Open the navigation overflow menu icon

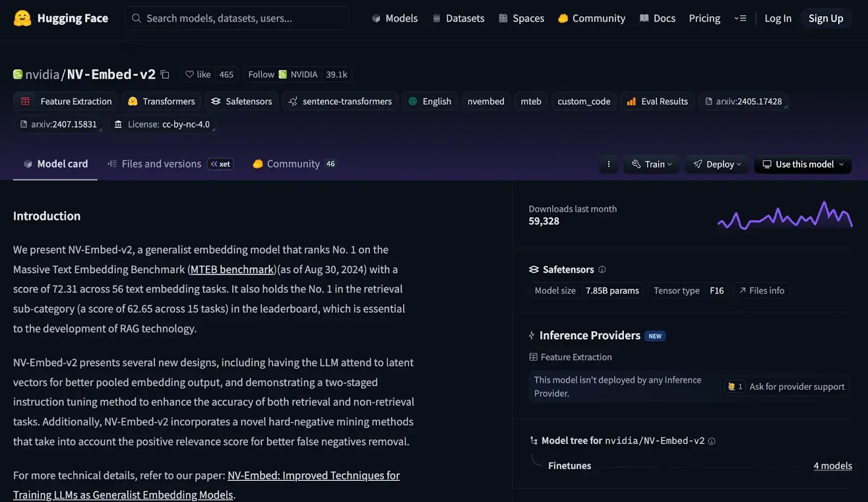(x=740, y=18)
